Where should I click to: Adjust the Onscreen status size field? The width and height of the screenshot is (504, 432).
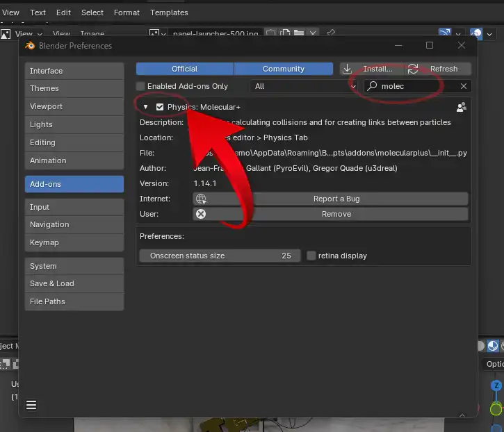(220, 256)
